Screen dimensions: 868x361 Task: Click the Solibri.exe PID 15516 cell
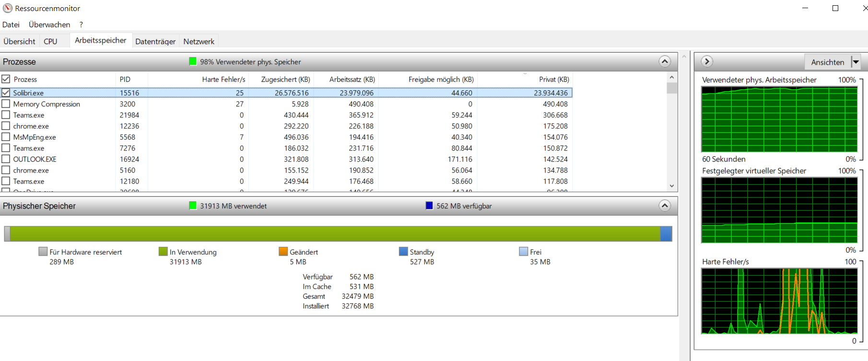pyautogui.click(x=129, y=93)
